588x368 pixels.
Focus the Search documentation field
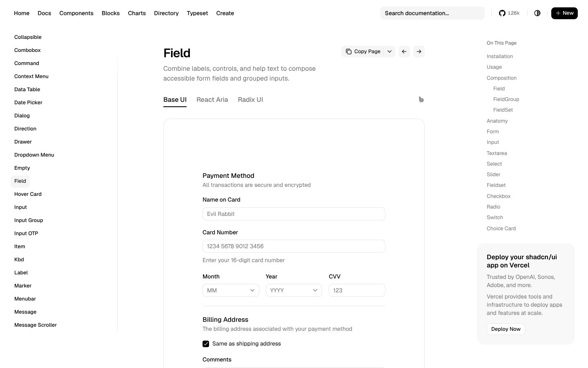432,13
